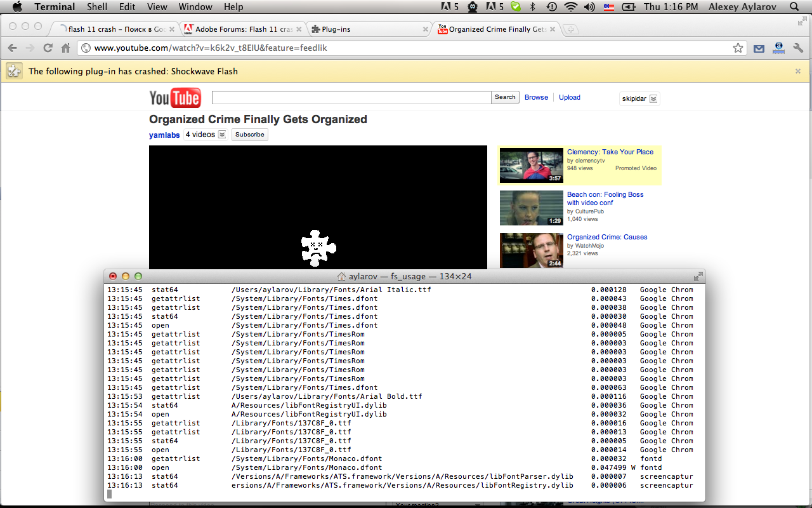Screen dimensions: 812x508
Task: Open the Shell menu
Action: [x=97, y=7]
